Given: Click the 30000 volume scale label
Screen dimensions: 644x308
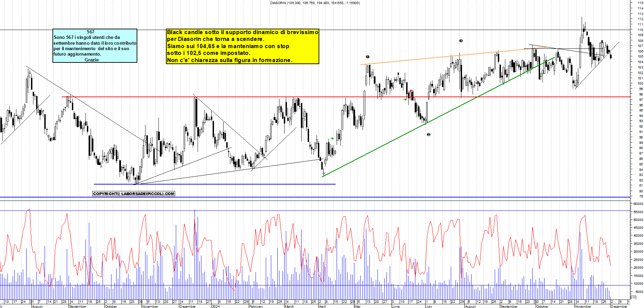Looking at the screenshot, I should point(638,252).
